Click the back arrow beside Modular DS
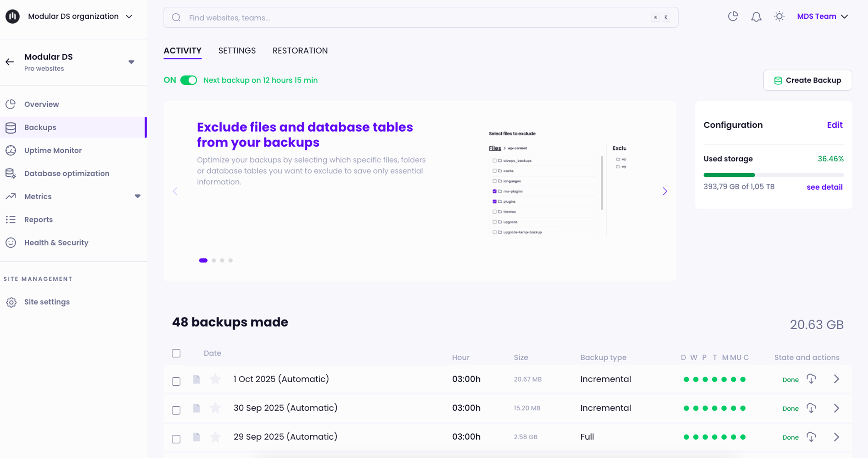The height and width of the screenshot is (458, 868). click(x=10, y=62)
